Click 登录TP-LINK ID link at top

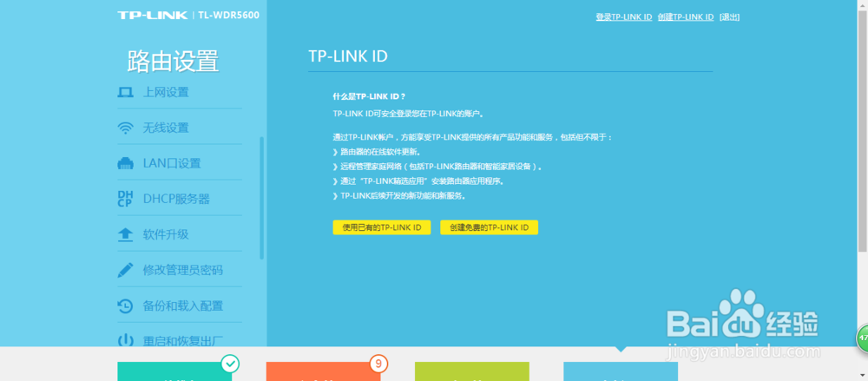624,17
